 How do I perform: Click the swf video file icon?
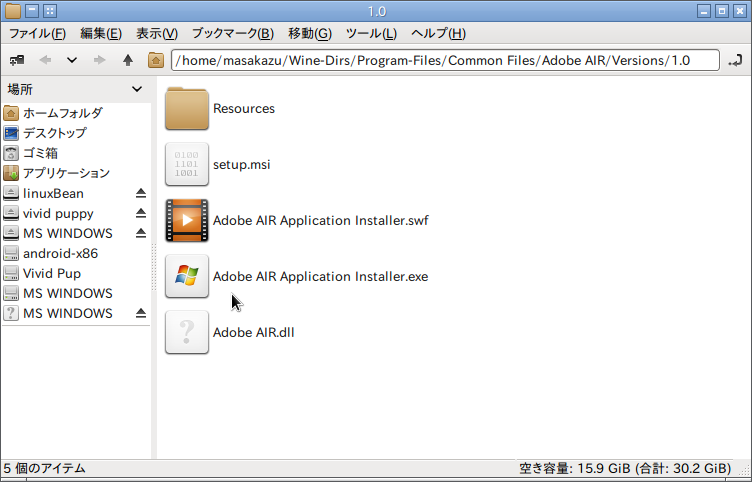pos(187,220)
